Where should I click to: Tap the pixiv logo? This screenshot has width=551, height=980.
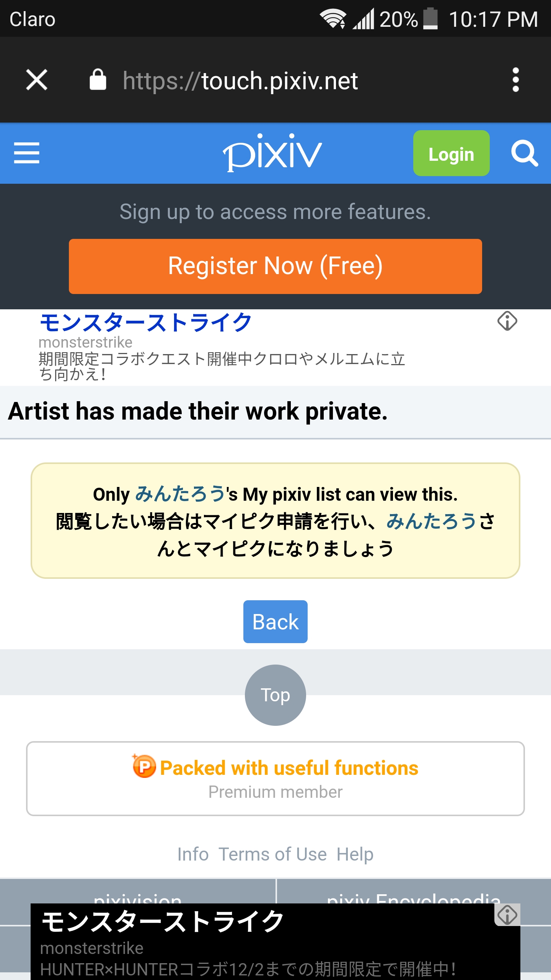(x=272, y=153)
